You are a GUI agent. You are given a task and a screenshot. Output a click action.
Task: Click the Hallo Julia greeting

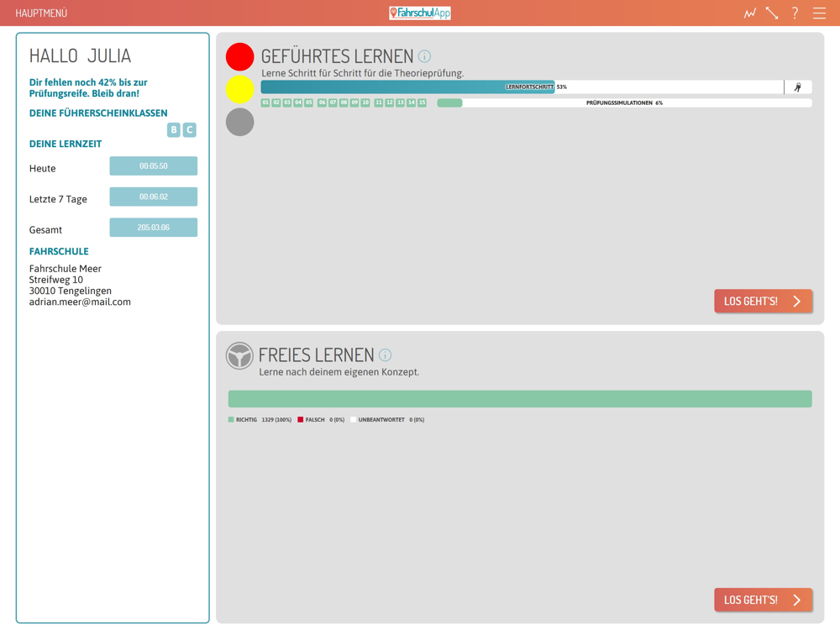(x=80, y=55)
